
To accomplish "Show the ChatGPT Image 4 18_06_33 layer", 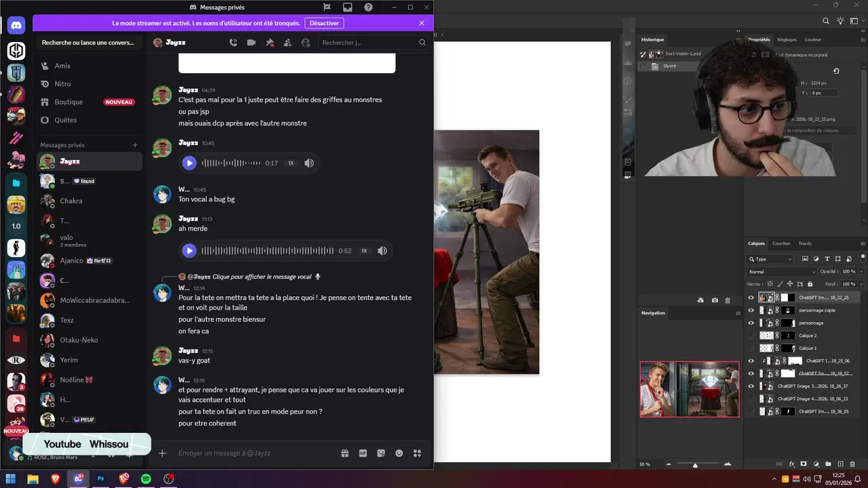I will point(751,399).
